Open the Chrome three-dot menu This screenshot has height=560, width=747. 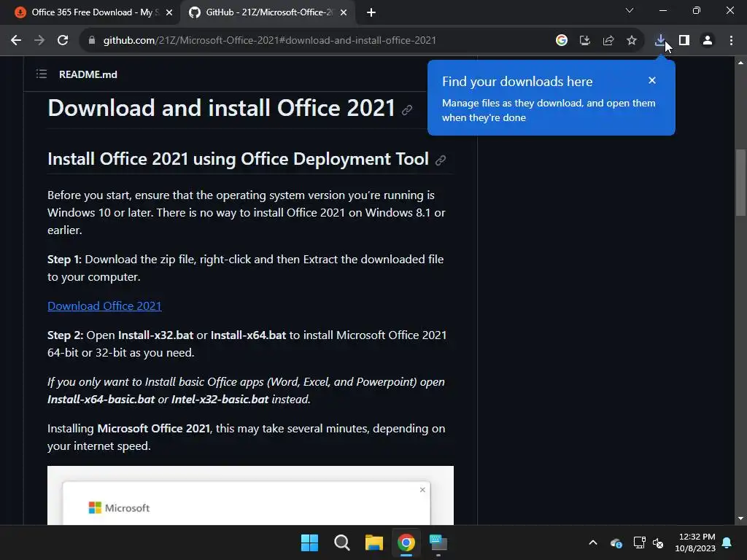click(x=731, y=41)
